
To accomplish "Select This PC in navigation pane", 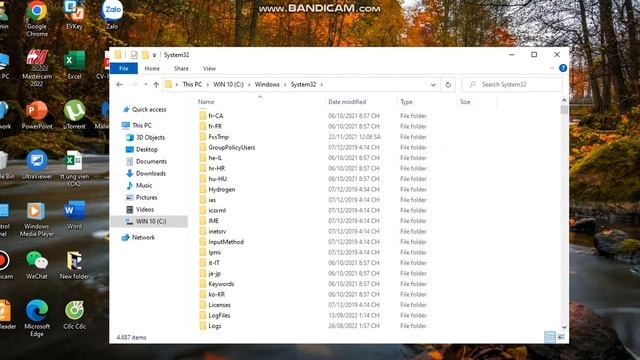I will click(x=142, y=125).
